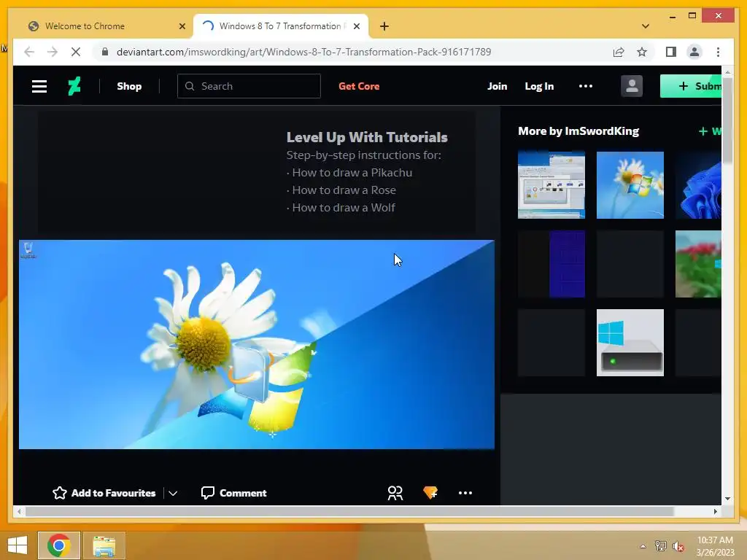Open the Windows Start button

18,545
